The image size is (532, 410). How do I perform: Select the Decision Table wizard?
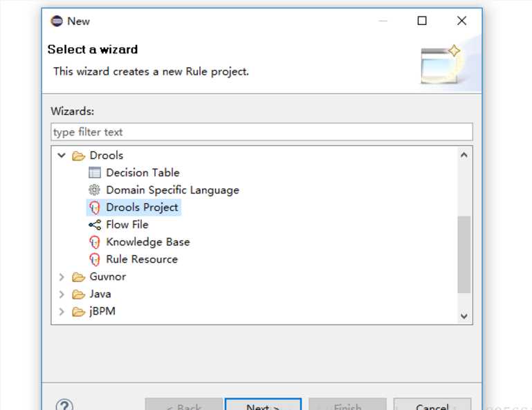(x=143, y=173)
